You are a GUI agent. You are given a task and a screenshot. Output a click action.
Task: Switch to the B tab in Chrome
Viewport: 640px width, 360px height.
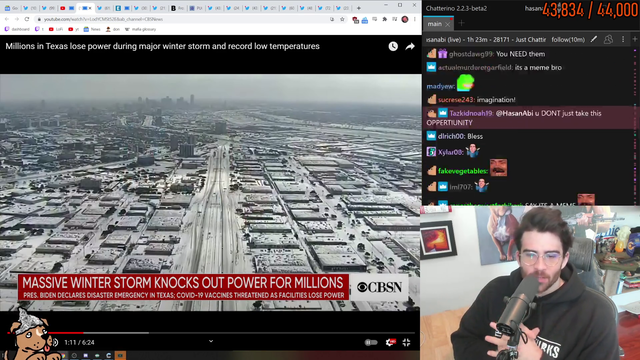click(178, 8)
